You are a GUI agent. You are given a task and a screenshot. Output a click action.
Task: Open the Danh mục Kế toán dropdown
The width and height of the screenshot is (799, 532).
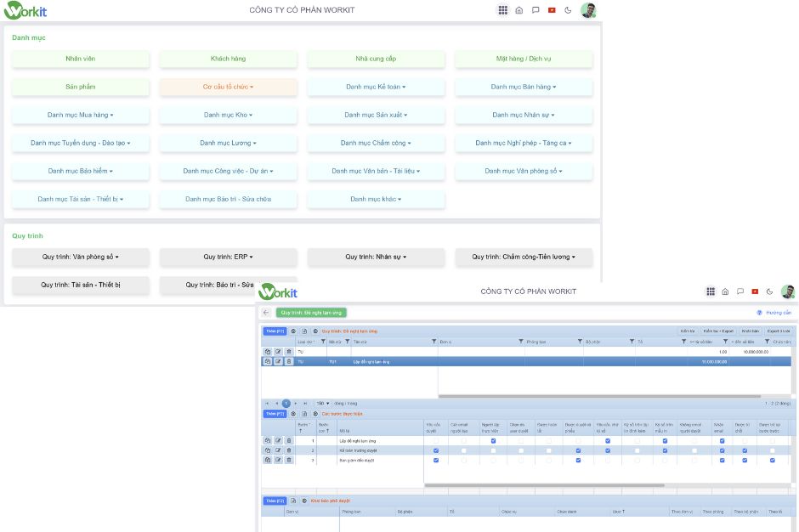click(376, 87)
